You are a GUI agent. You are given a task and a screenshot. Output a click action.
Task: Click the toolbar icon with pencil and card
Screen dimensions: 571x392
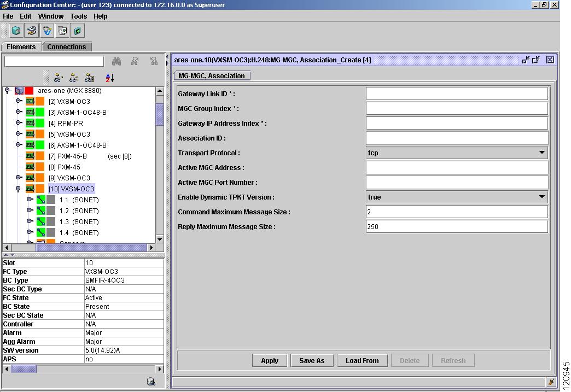click(x=32, y=31)
